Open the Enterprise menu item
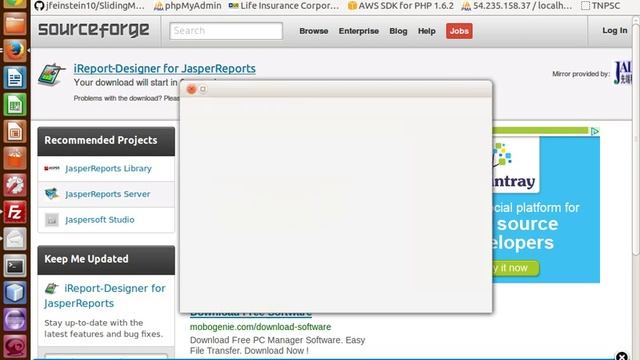This screenshot has width=640, height=360. [358, 31]
